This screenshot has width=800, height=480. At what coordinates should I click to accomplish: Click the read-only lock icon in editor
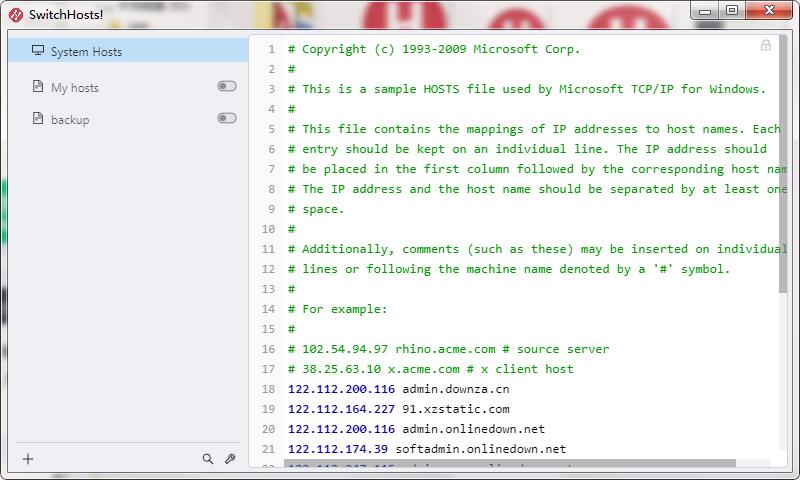(766, 46)
